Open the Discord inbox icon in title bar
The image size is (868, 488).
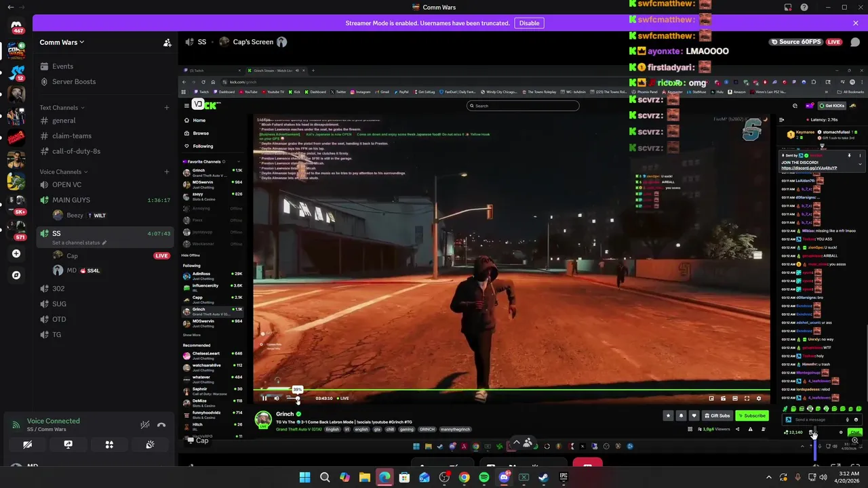tap(787, 7)
